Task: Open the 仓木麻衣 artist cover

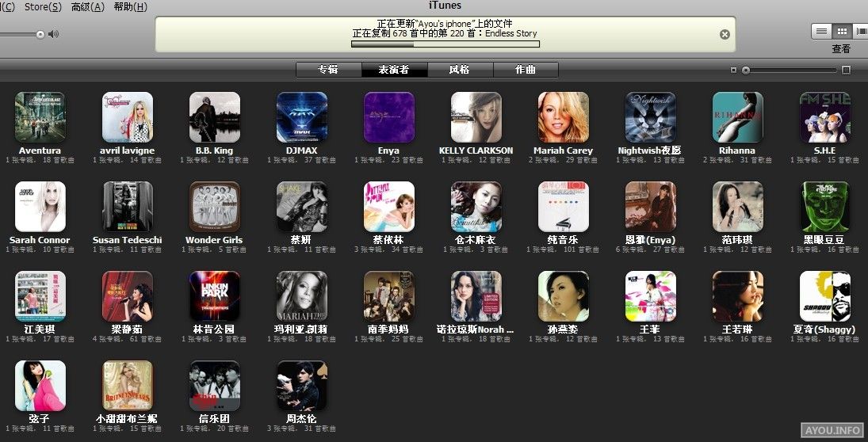Action: point(476,207)
